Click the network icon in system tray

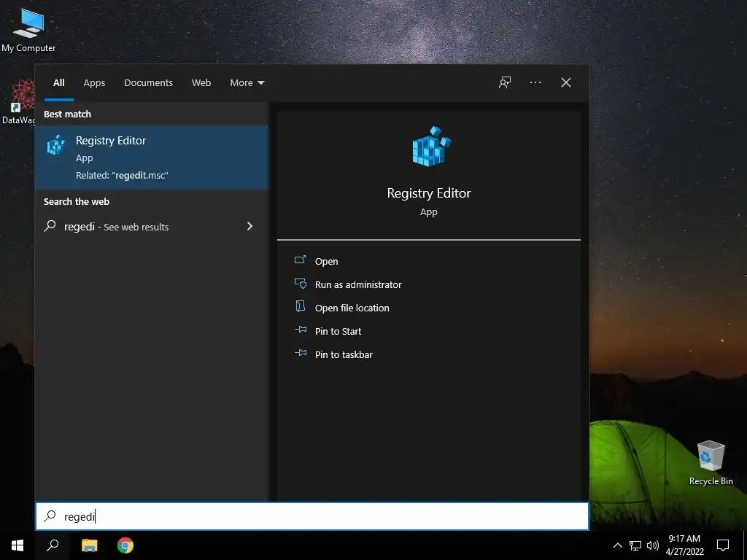pos(635,545)
